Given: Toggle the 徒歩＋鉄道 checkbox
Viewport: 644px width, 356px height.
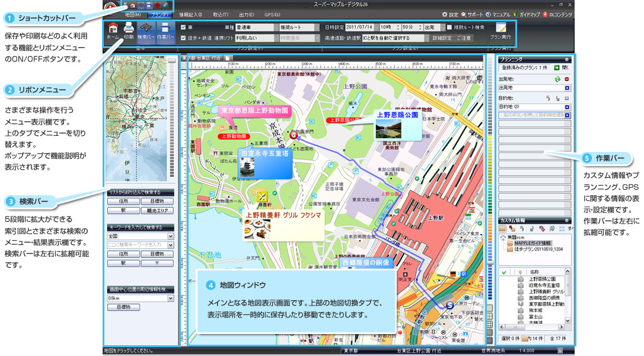Looking at the screenshot, I should [184, 37].
